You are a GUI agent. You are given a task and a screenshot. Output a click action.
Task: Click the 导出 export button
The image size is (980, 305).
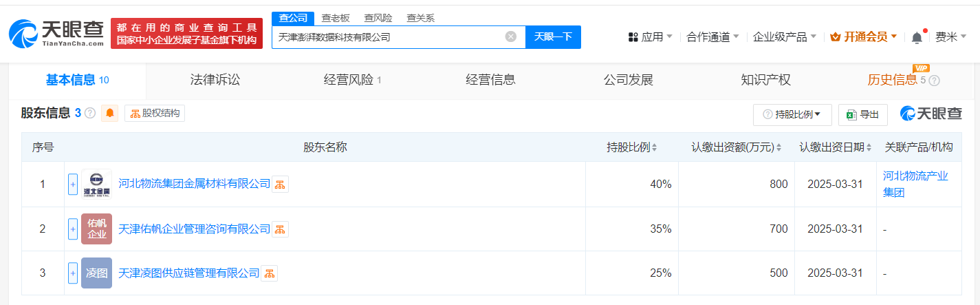coord(863,114)
